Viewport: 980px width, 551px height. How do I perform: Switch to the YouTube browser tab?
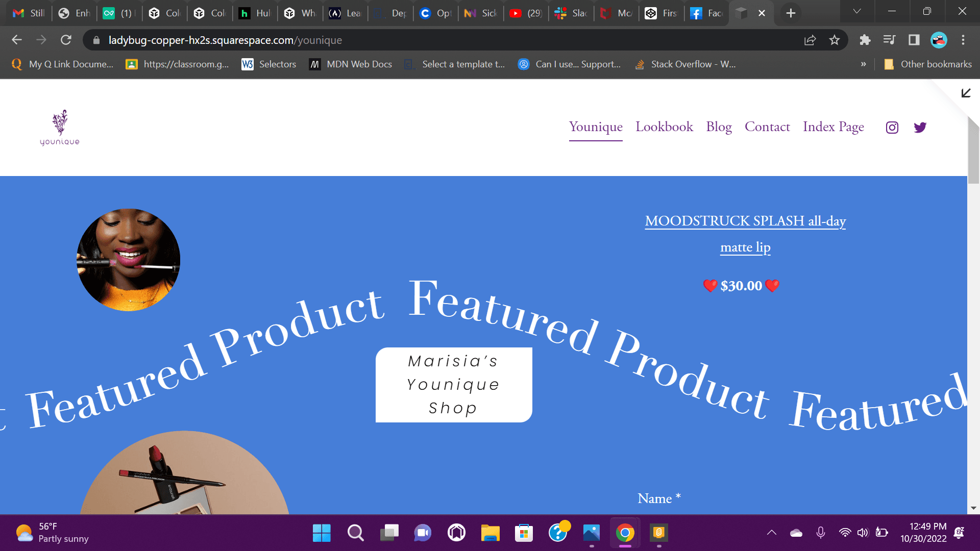[525, 13]
